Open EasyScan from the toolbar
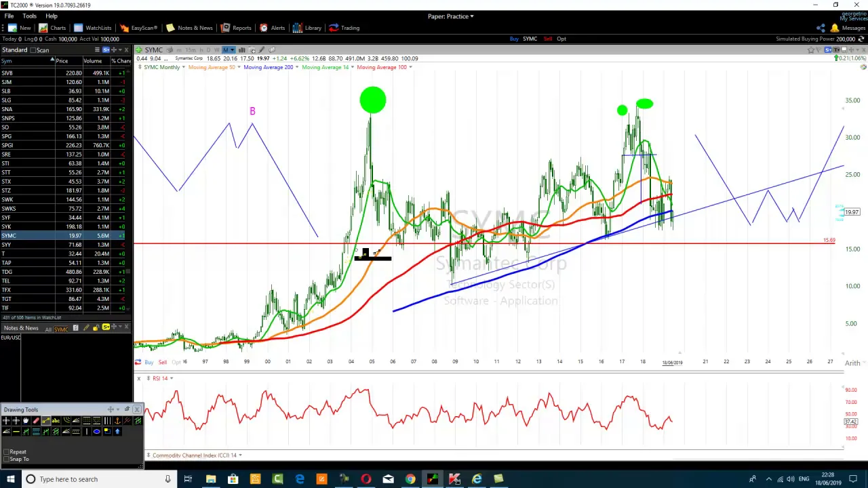 pyautogui.click(x=138, y=28)
